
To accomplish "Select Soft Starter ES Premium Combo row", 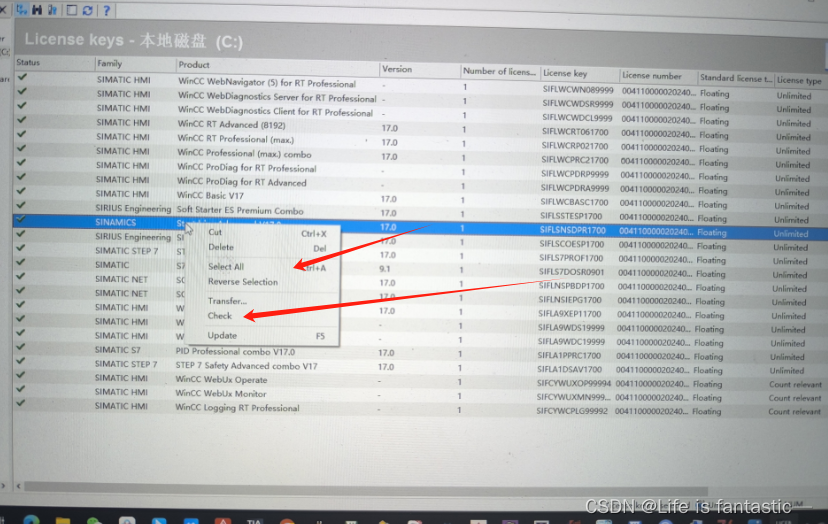I will 240,210.
